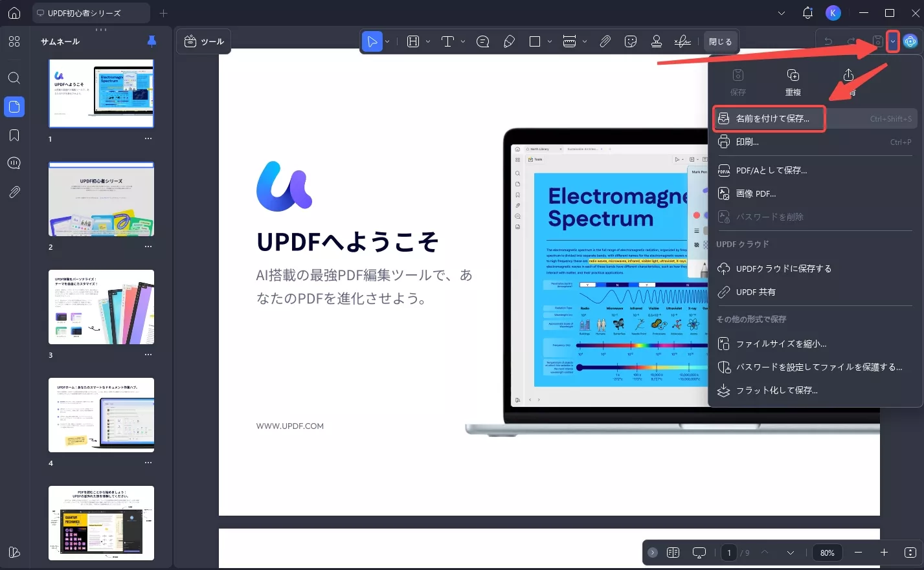Toggle the pin on thumbnail panel

[x=152, y=41]
